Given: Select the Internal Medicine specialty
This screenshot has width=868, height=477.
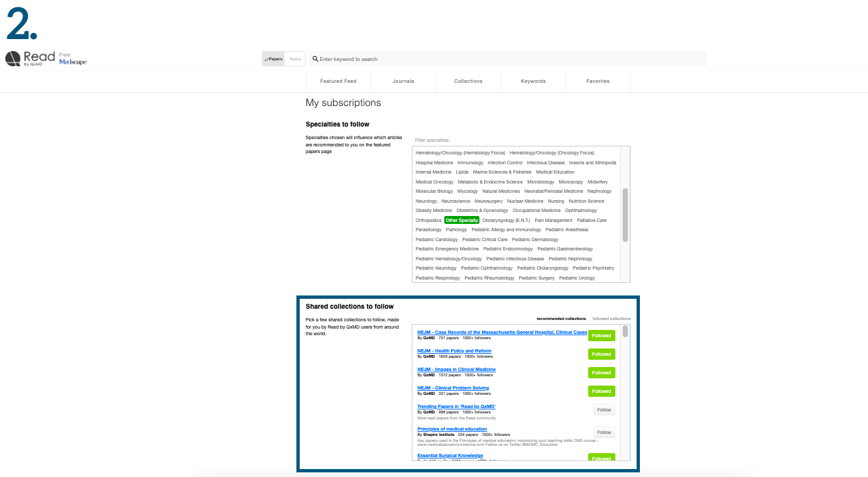Looking at the screenshot, I should pyautogui.click(x=434, y=172).
